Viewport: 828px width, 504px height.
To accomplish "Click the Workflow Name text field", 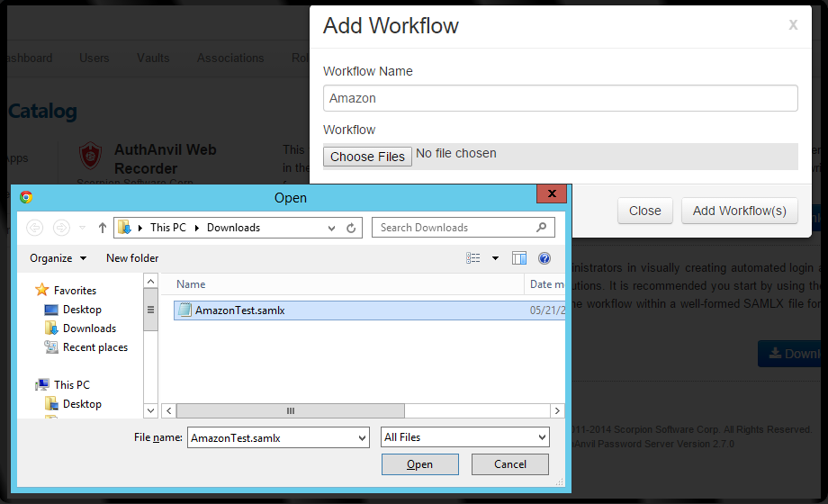I will tap(561, 98).
